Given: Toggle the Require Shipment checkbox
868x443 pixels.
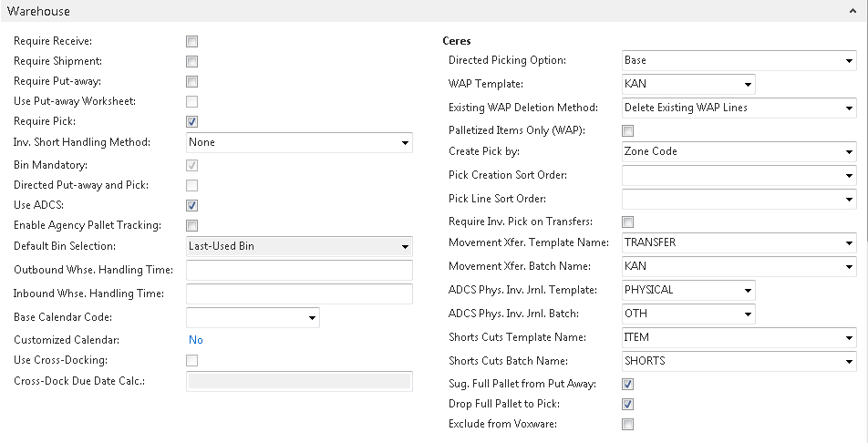Looking at the screenshot, I should [192, 61].
